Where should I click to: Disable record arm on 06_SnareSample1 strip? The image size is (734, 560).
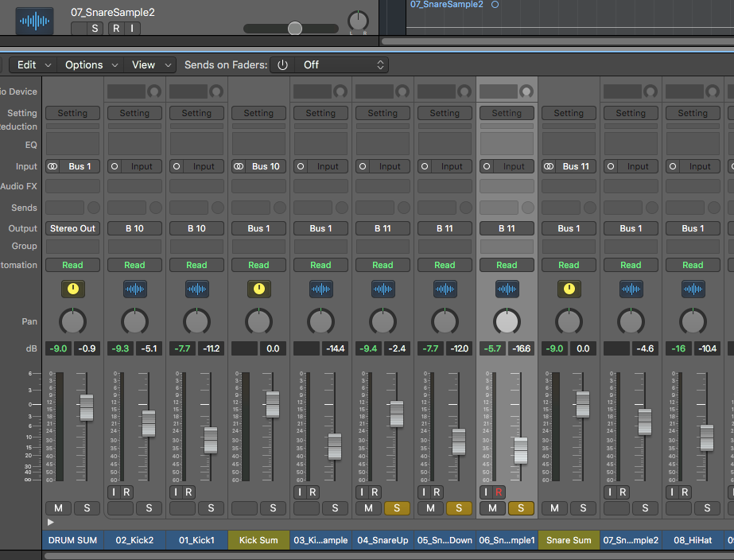pos(499,492)
